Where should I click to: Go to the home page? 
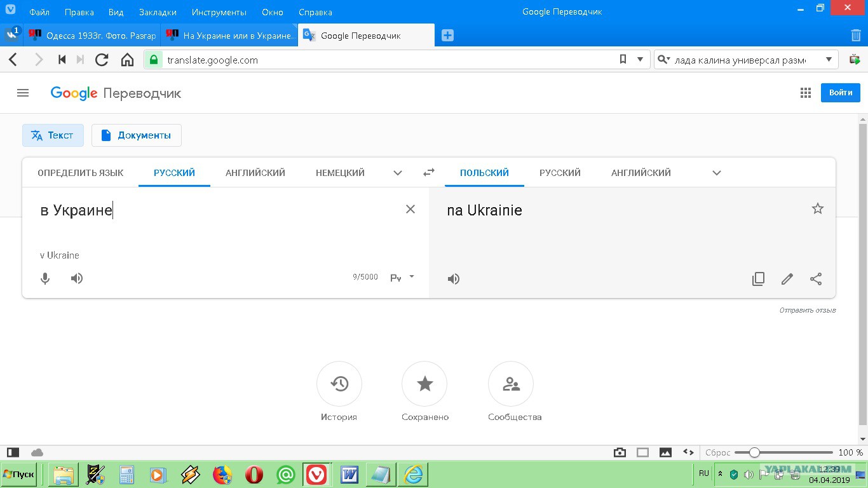(x=127, y=60)
